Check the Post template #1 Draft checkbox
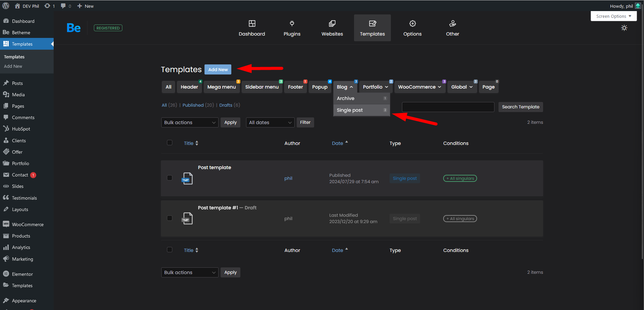Image resolution: width=644 pixels, height=310 pixels. 170,218
